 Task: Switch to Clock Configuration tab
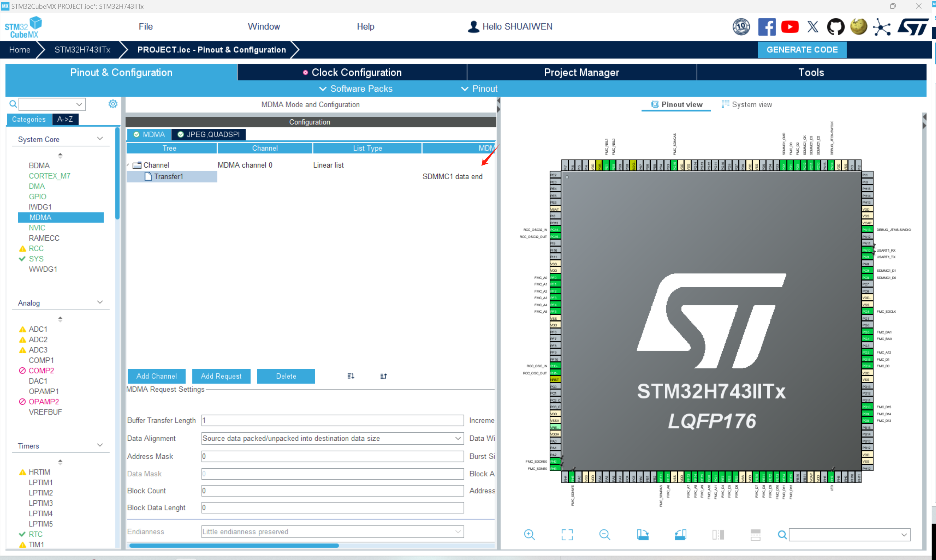click(352, 72)
